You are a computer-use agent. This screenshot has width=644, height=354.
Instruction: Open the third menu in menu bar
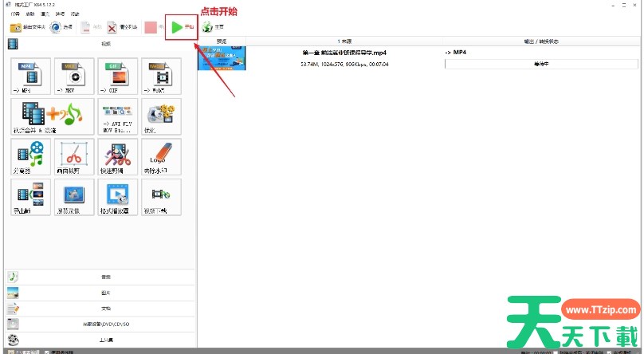(45, 14)
